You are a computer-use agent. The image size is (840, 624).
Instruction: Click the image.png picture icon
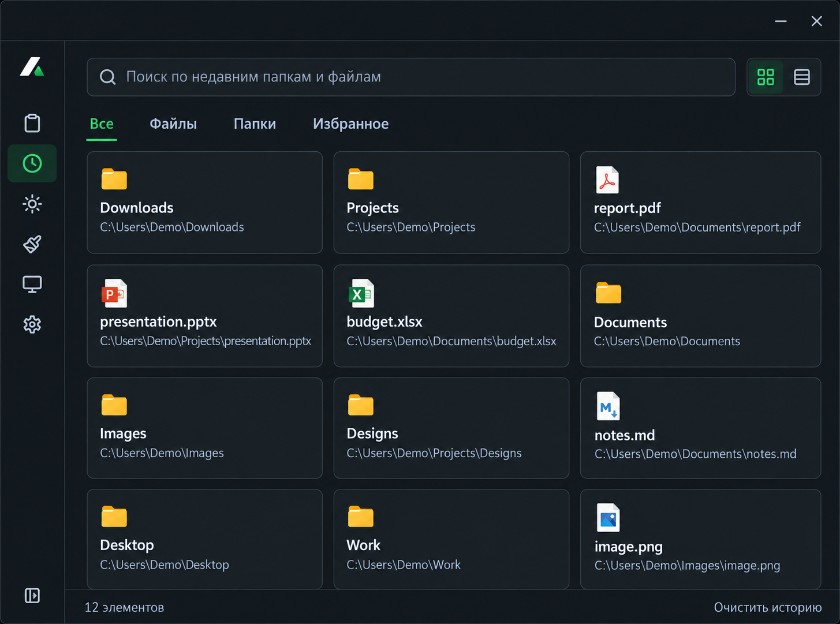tap(608, 518)
